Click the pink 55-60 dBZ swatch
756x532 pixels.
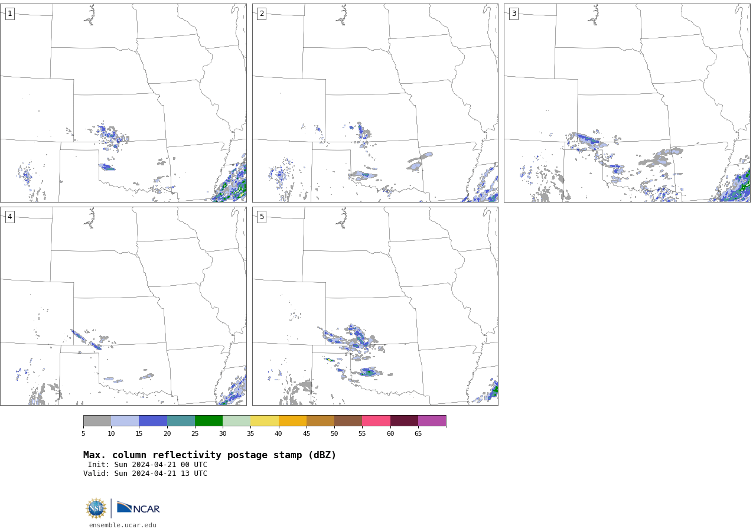point(376,420)
